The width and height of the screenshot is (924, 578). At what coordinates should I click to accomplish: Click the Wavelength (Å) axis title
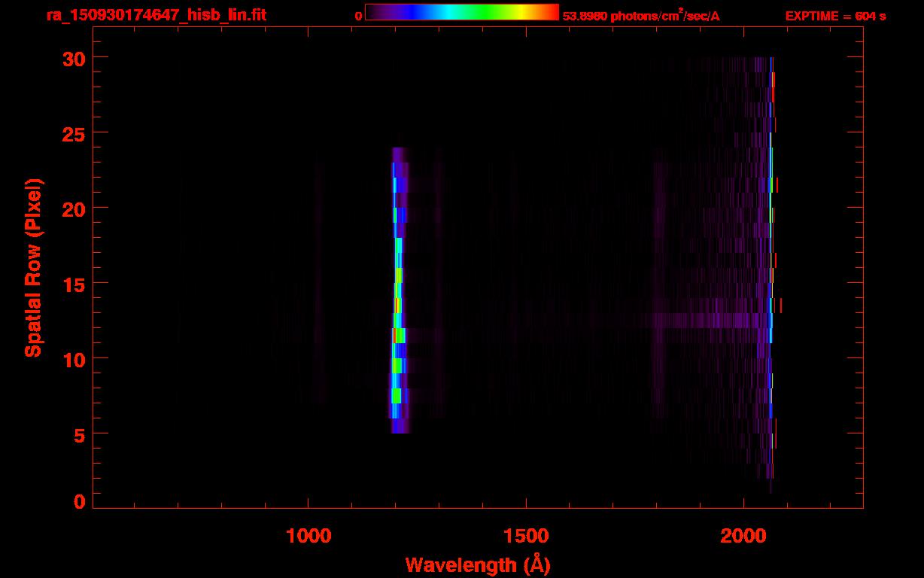coord(478,564)
